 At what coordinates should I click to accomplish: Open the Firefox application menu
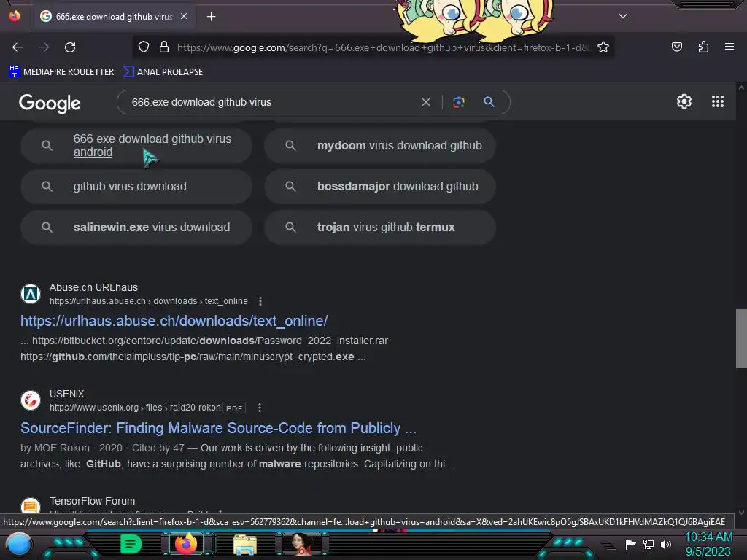coord(729,47)
